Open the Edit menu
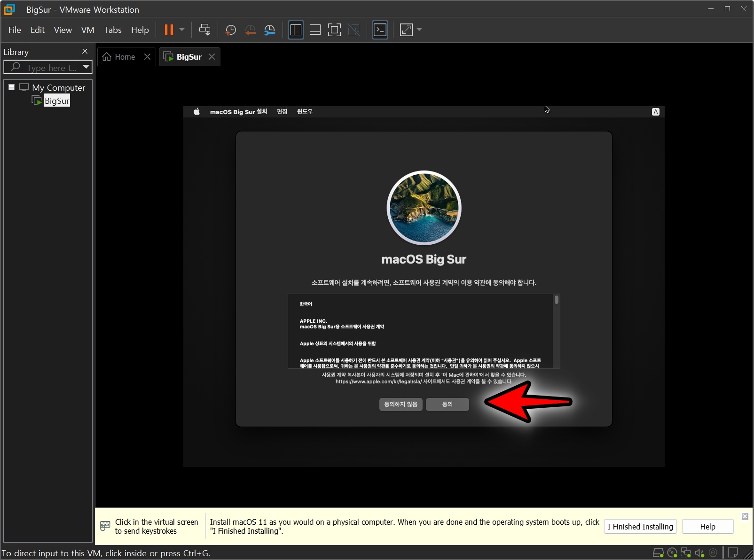Image resolution: width=754 pixels, height=560 pixels. point(38,30)
